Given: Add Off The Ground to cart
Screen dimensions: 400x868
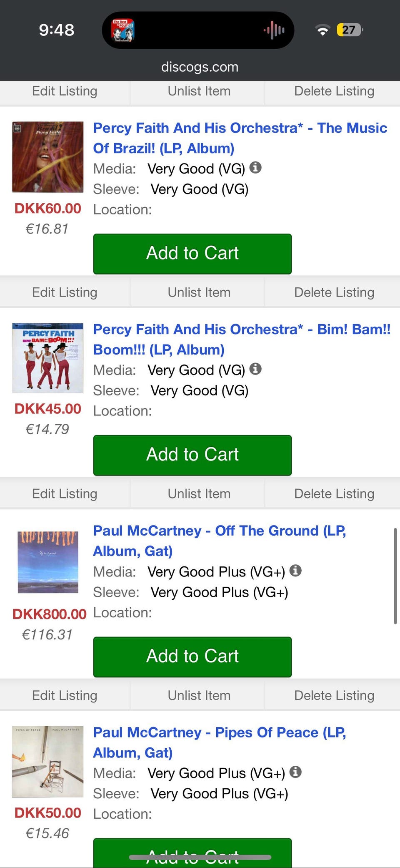Looking at the screenshot, I should [x=192, y=657].
